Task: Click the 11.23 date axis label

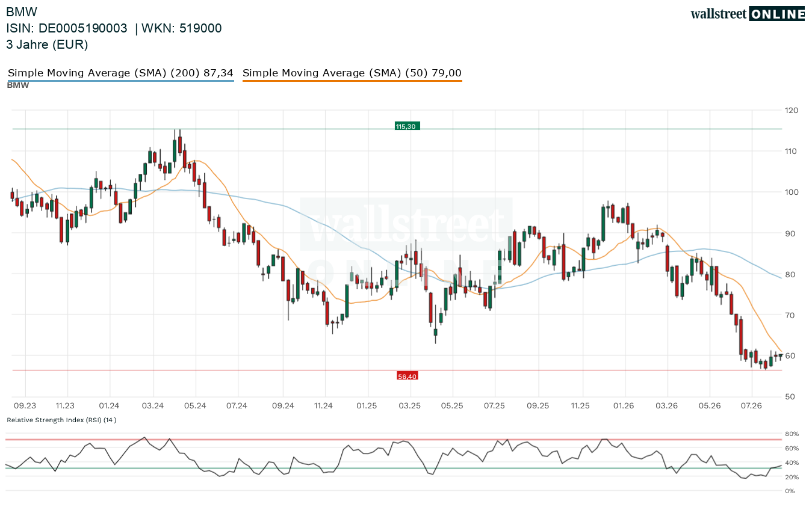Action: (x=64, y=406)
